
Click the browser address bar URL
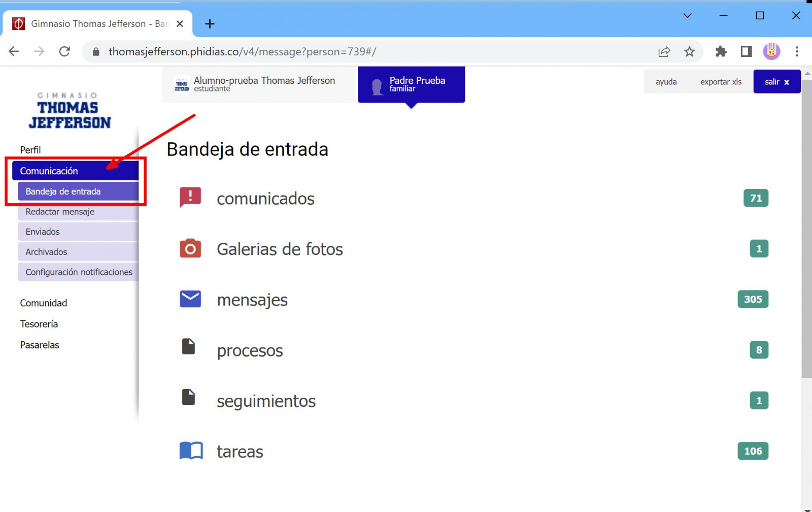point(242,52)
